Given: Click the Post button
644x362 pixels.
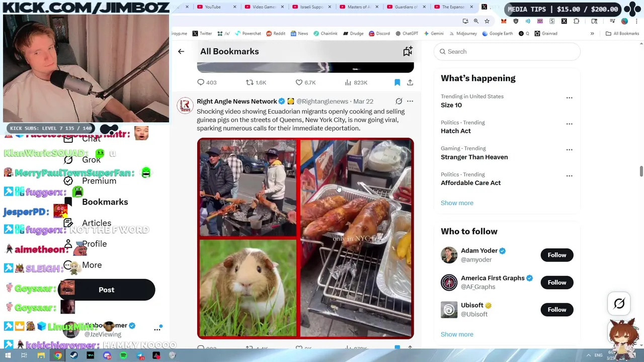Looking at the screenshot, I should coord(107,290).
